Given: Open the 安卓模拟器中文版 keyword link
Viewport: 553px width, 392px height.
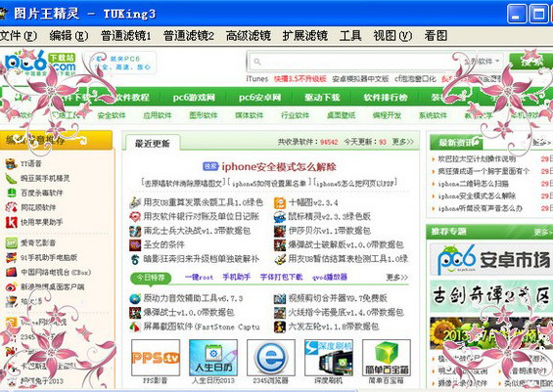Looking at the screenshot, I should pos(360,79).
